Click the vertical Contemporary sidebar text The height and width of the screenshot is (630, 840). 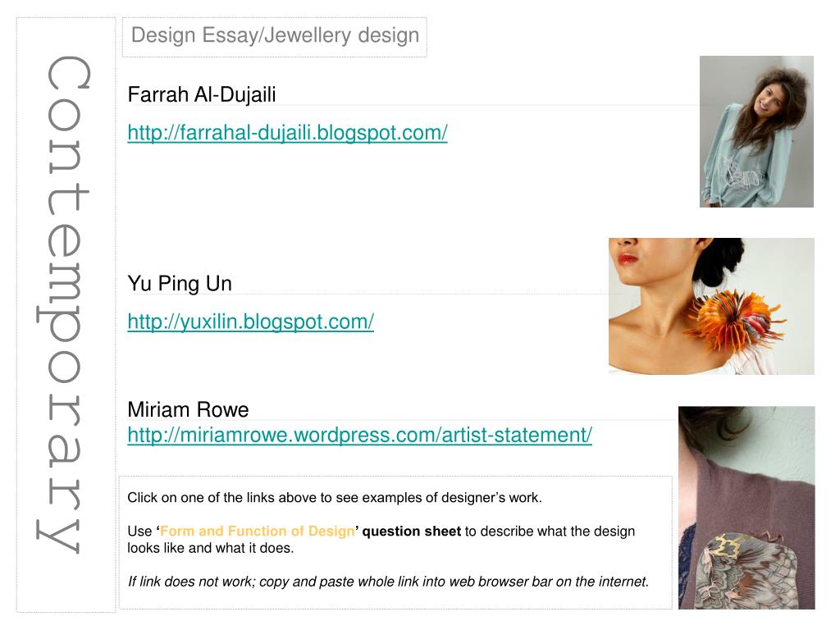click(x=66, y=304)
